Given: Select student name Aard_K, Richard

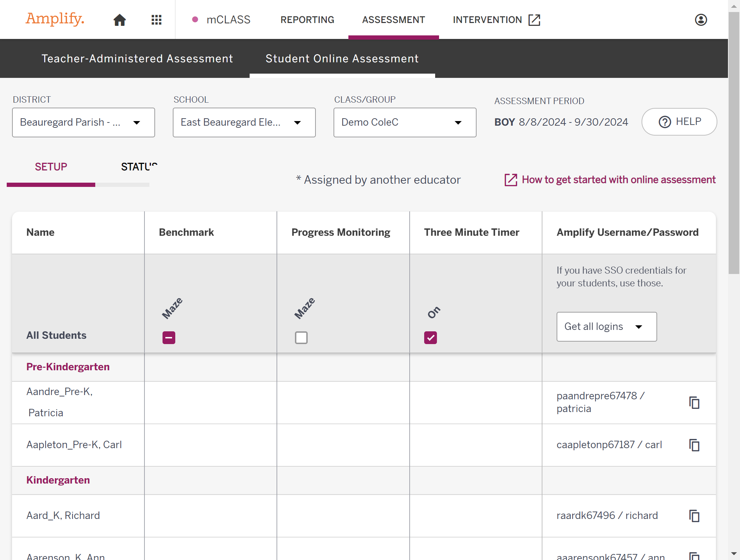Looking at the screenshot, I should [63, 515].
